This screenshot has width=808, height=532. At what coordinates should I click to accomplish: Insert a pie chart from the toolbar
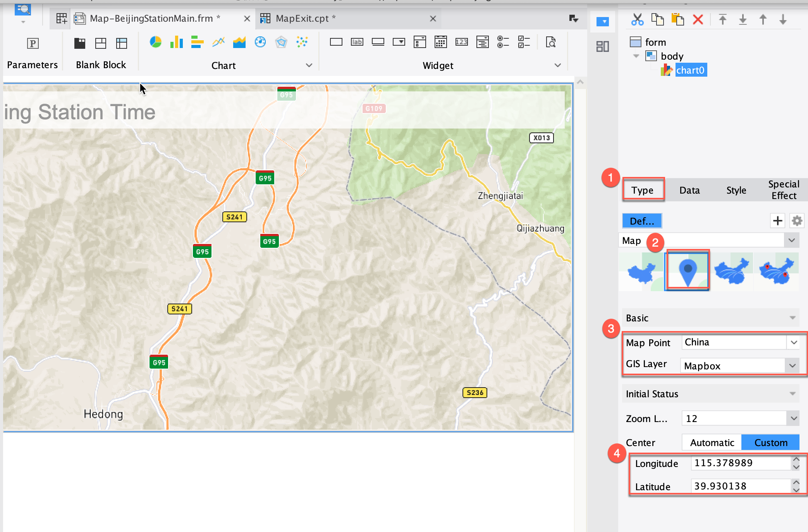[x=155, y=42]
